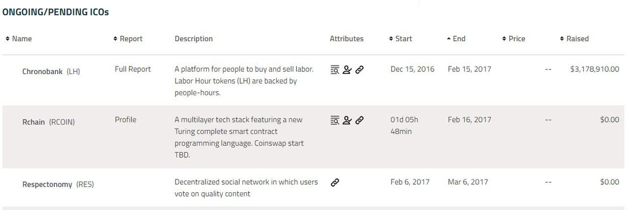Sort ICOs by Start date
The width and height of the screenshot is (644, 210).
point(400,39)
